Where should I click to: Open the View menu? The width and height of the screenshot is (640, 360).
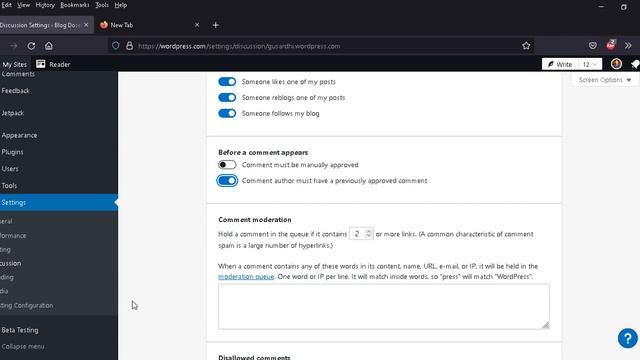coord(23,5)
